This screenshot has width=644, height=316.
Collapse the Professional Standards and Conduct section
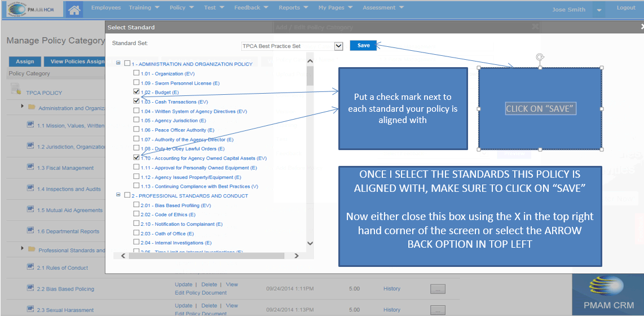pos(118,195)
